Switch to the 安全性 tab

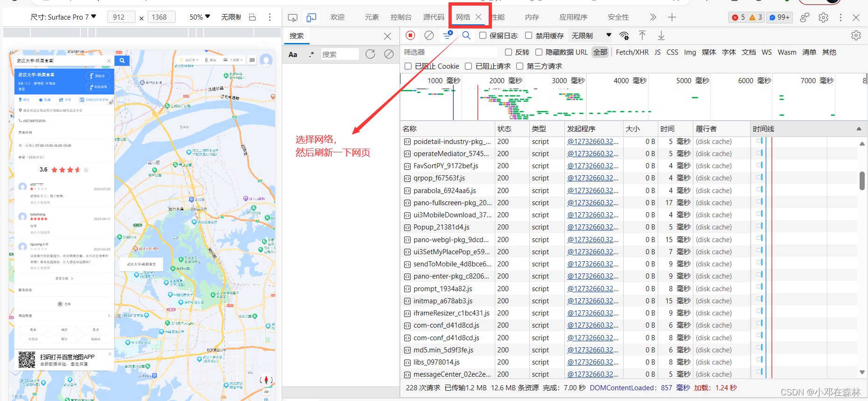click(x=619, y=17)
